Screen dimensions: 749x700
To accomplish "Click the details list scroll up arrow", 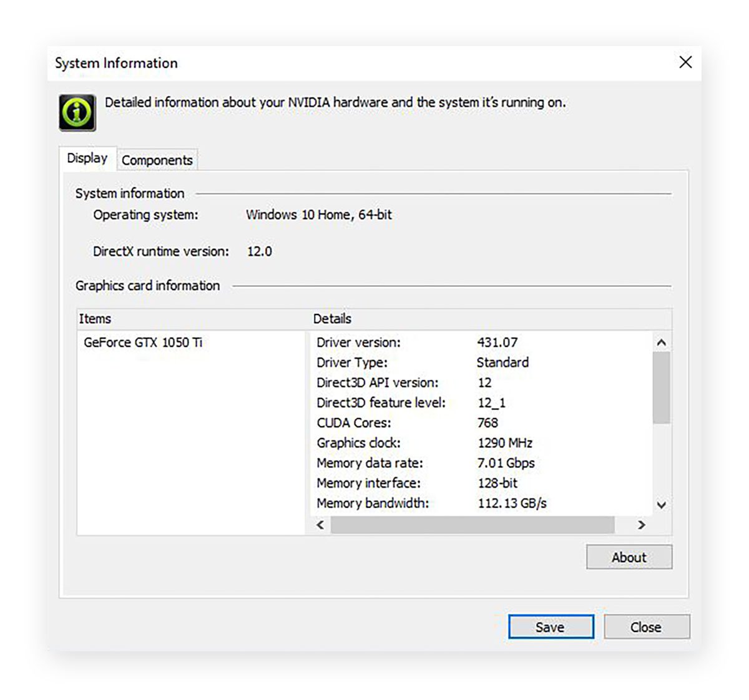I will 662,343.
